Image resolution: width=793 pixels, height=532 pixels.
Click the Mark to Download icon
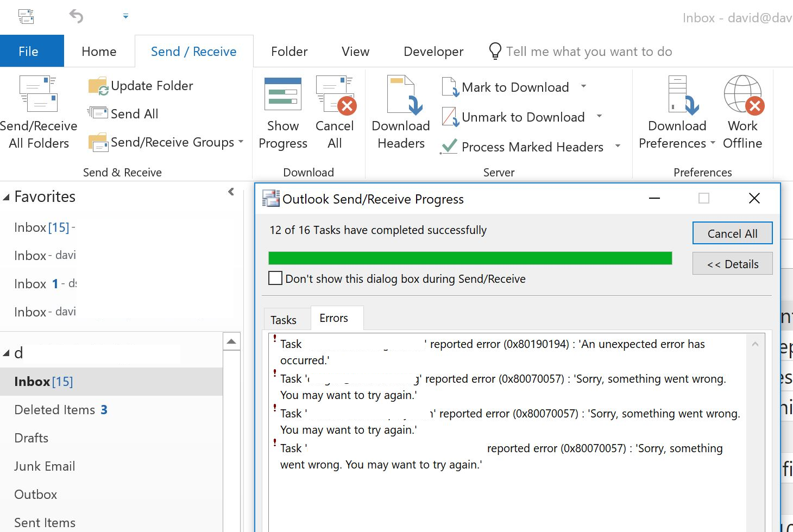click(450, 87)
